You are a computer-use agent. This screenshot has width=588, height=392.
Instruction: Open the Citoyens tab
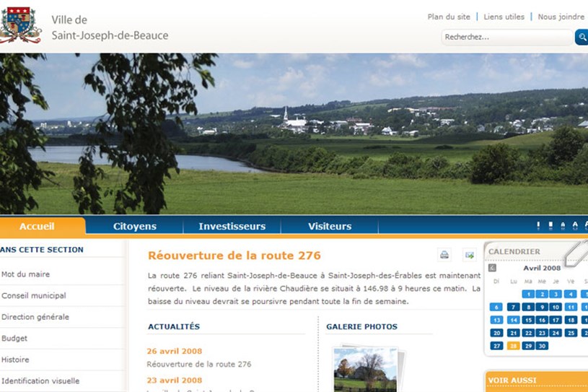click(135, 226)
